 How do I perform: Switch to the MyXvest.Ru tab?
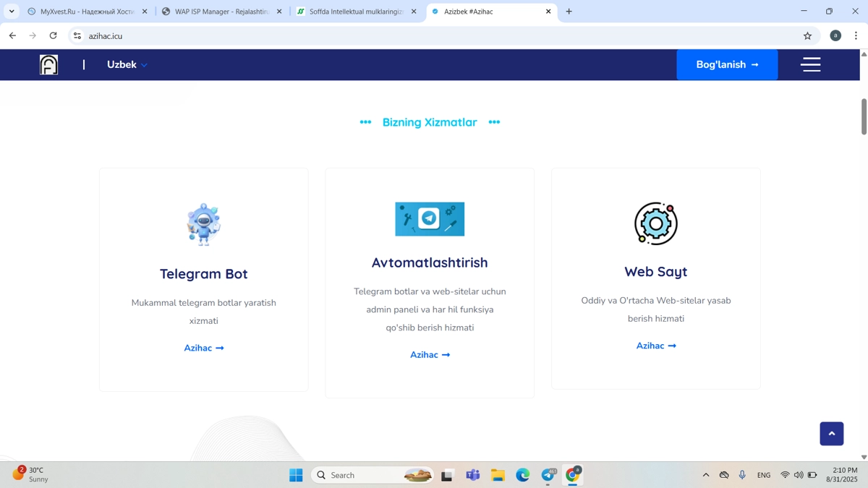coord(87,12)
